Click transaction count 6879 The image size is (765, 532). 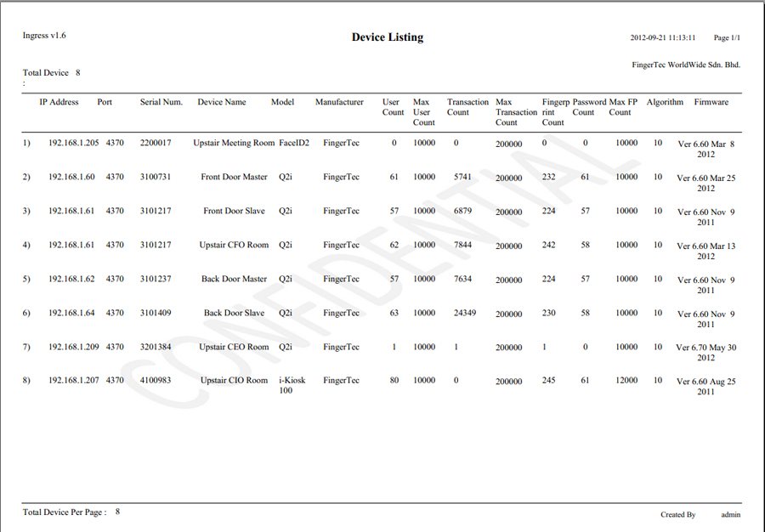(462, 211)
